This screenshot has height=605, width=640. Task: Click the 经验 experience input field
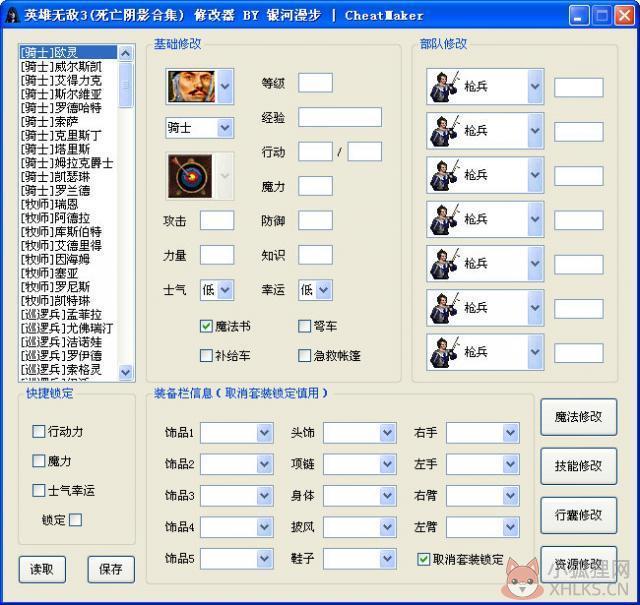click(340, 118)
